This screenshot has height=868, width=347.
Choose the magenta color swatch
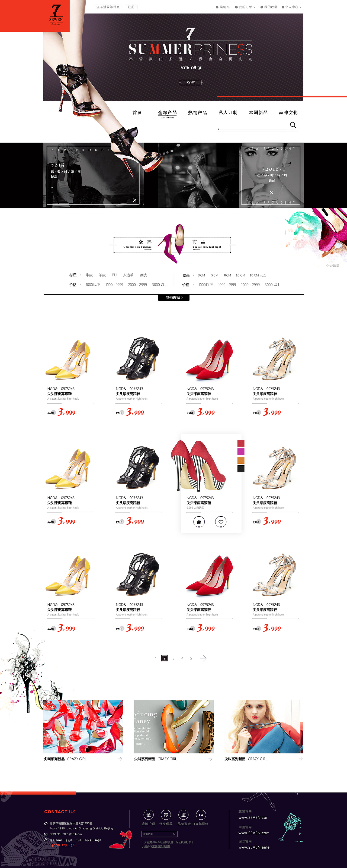241,452
